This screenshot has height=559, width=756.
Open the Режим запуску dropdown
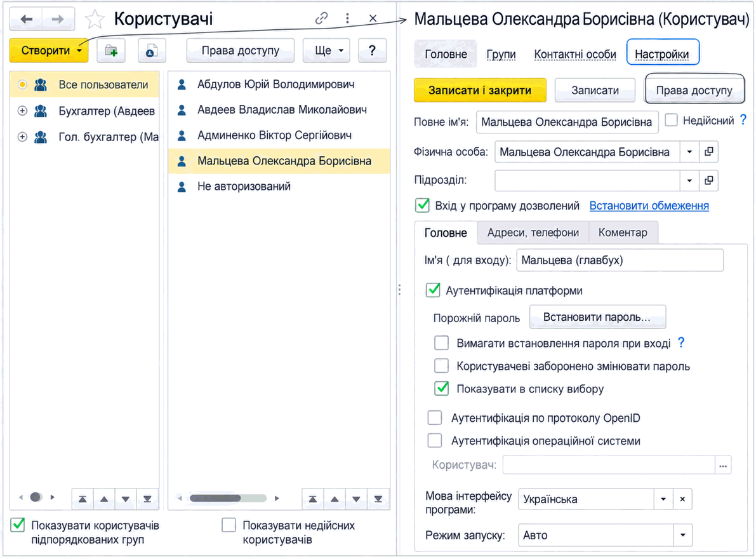click(x=683, y=535)
